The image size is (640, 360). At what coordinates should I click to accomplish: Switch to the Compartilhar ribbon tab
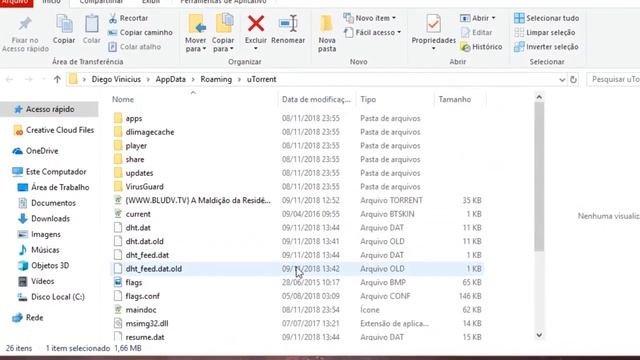[x=101, y=2]
